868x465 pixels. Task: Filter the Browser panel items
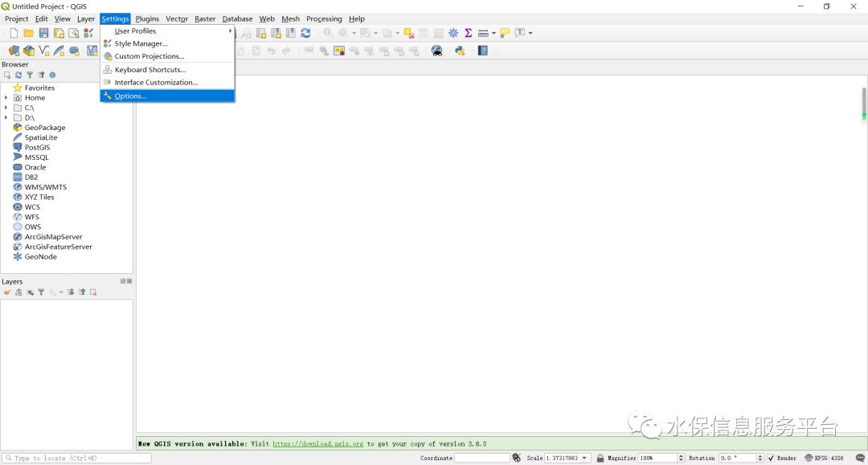click(x=30, y=75)
